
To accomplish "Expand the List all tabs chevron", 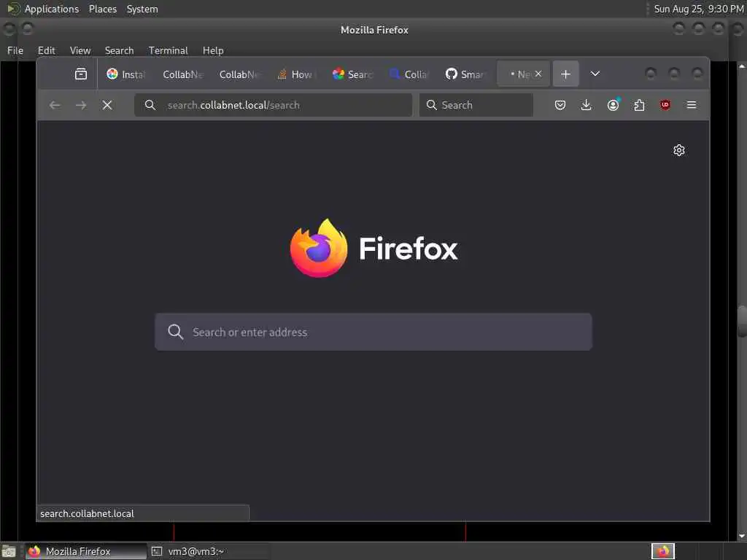I will coord(595,74).
